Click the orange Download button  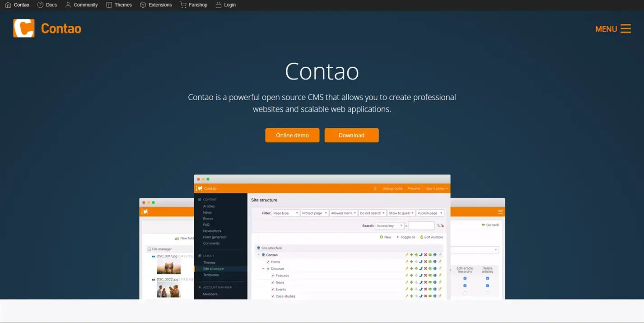(351, 135)
